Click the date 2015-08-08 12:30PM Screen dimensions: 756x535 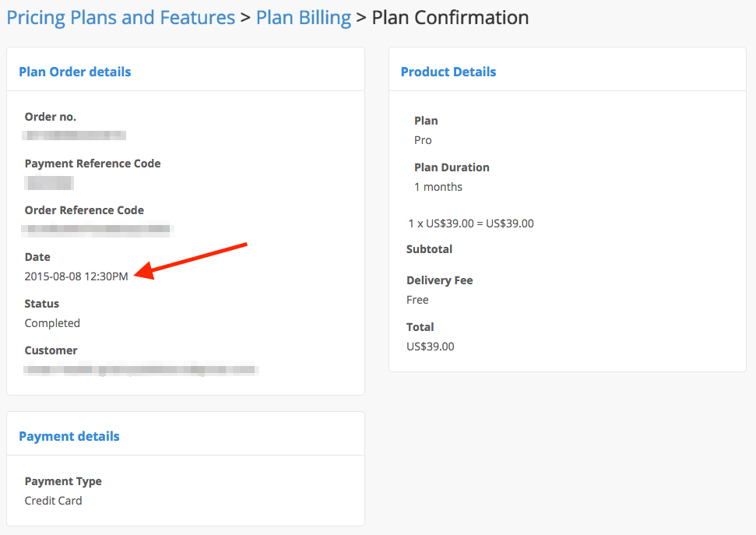pos(76,276)
